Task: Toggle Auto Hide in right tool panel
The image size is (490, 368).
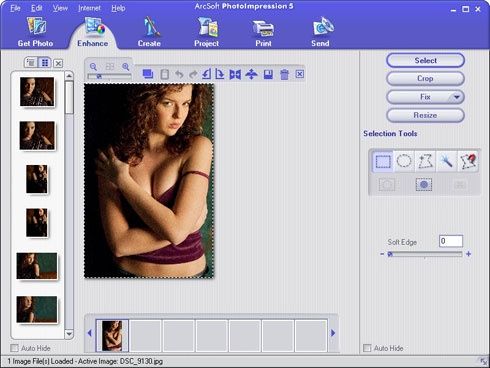Action: (x=367, y=348)
